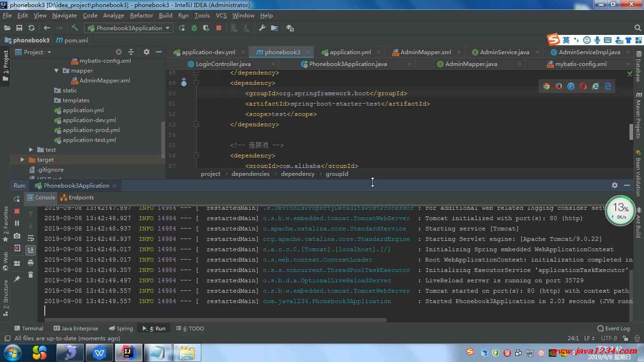
Task: Click the Exit application icon in Run panel
Action: pos(17,248)
